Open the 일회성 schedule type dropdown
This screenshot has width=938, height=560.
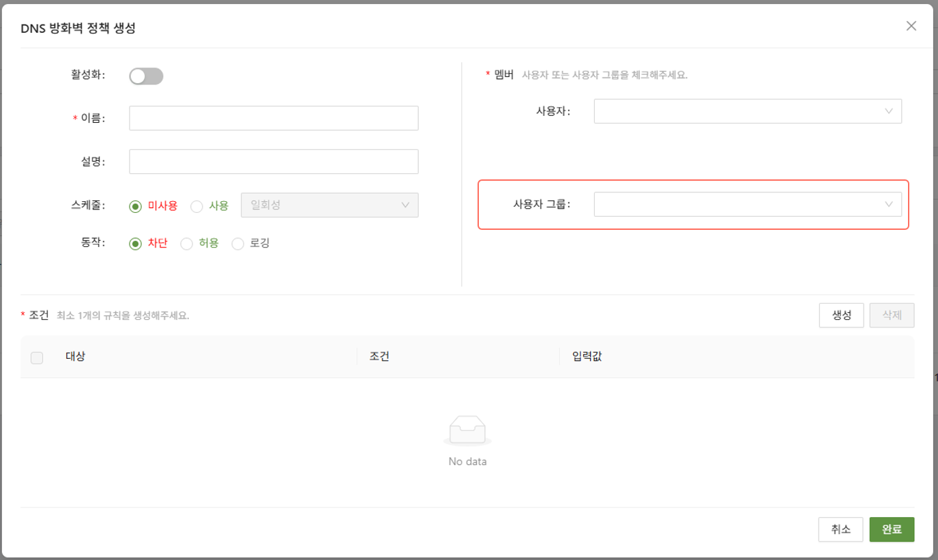point(329,205)
